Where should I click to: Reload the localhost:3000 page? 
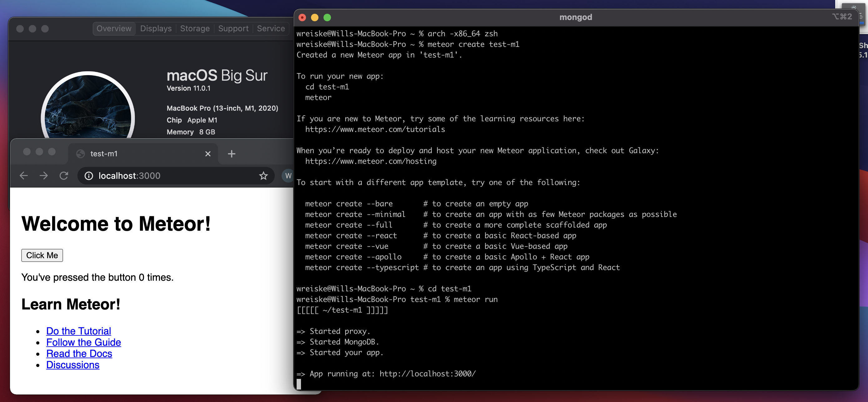click(x=64, y=175)
